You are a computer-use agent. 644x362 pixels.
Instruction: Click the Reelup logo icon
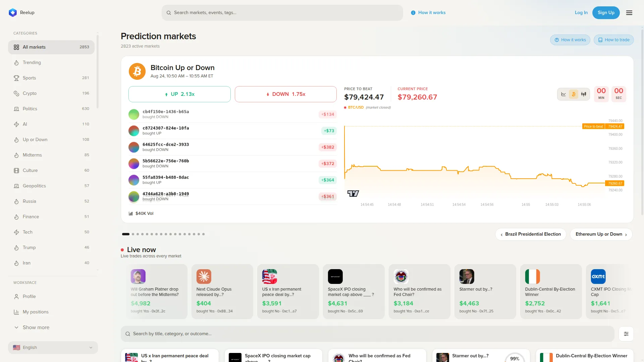(13, 12)
